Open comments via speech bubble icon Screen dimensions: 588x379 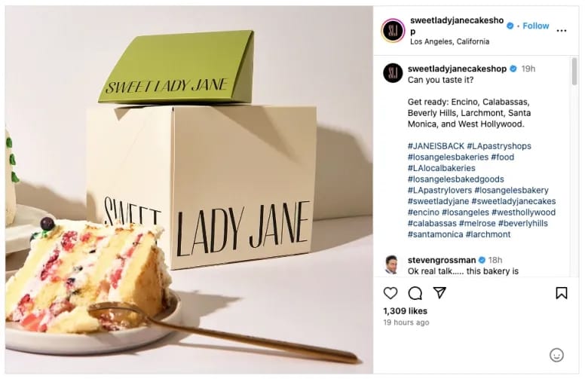coord(415,293)
